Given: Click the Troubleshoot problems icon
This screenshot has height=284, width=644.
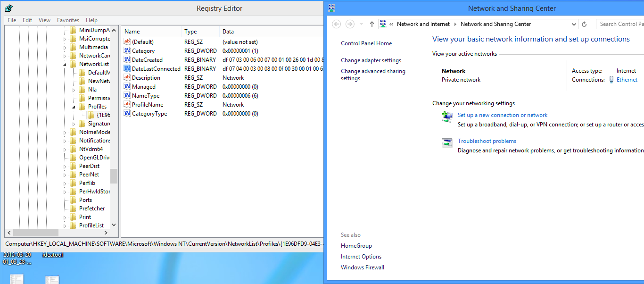Looking at the screenshot, I should click(x=447, y=142).
